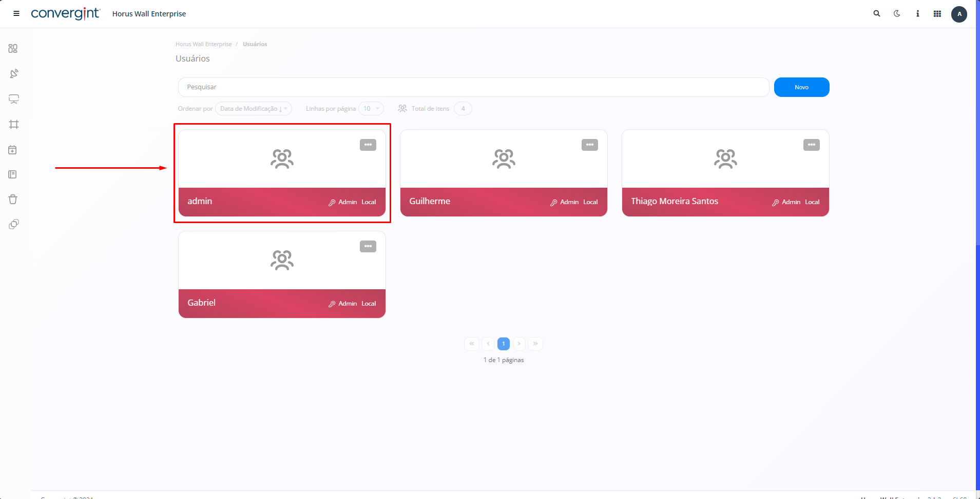This screenshot has width=980, height=499.
Task: Open the calendar schedule sidebar icon
Action: 13,150
